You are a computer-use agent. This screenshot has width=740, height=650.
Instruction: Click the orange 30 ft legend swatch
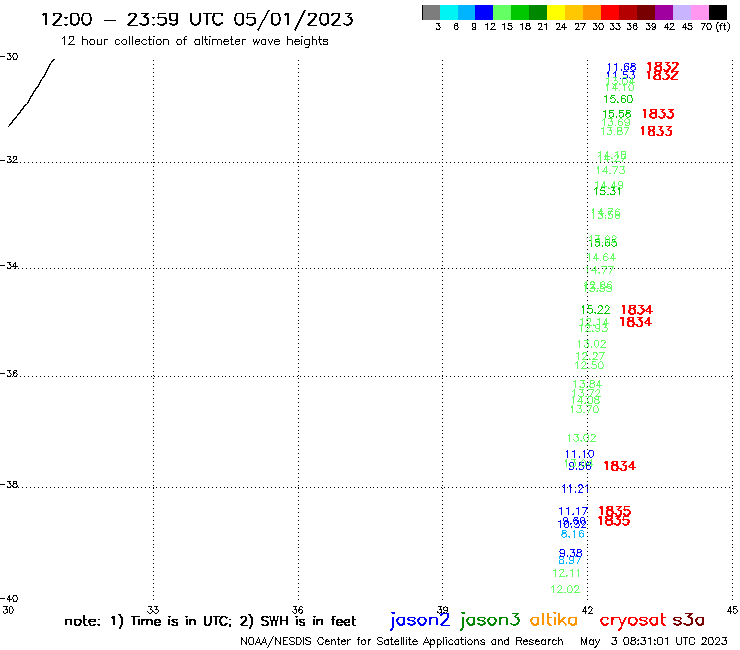point(592,12)
